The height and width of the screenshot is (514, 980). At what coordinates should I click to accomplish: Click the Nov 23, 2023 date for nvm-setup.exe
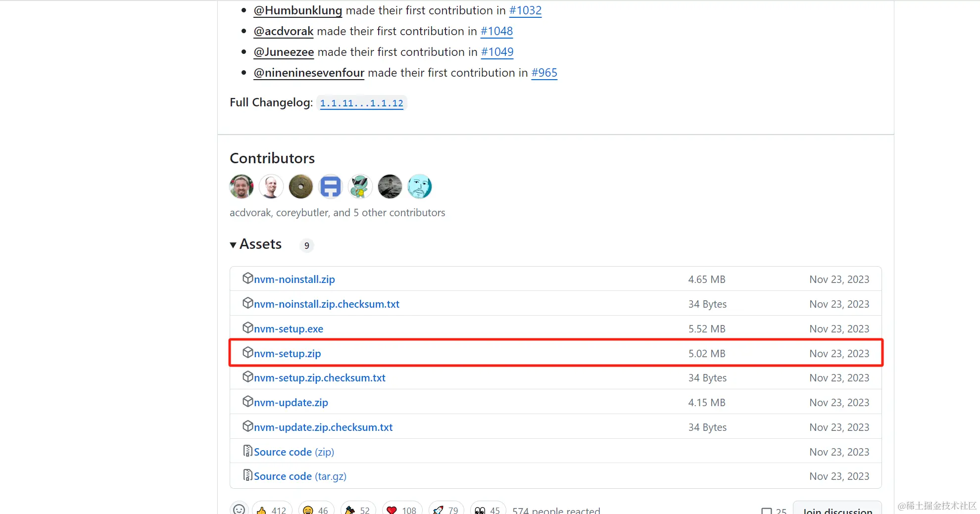839,328
